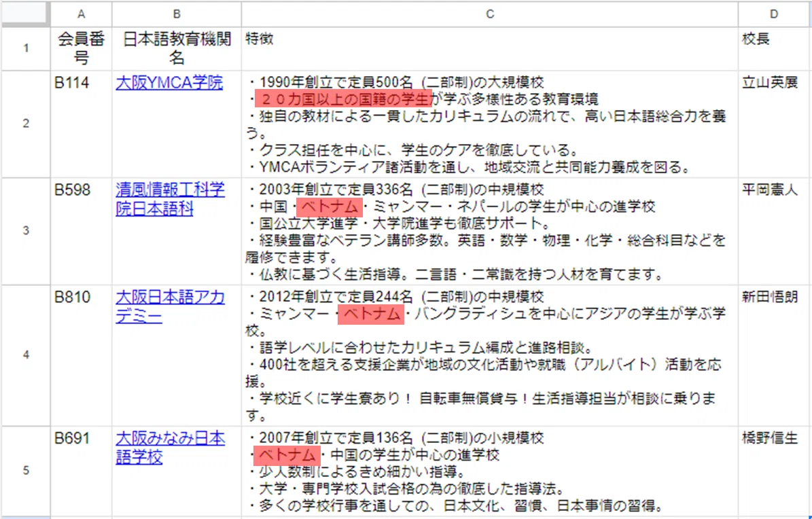Open the 清風情報工科学院日本語科 link
812x519 pixels.
pos(170,199)
